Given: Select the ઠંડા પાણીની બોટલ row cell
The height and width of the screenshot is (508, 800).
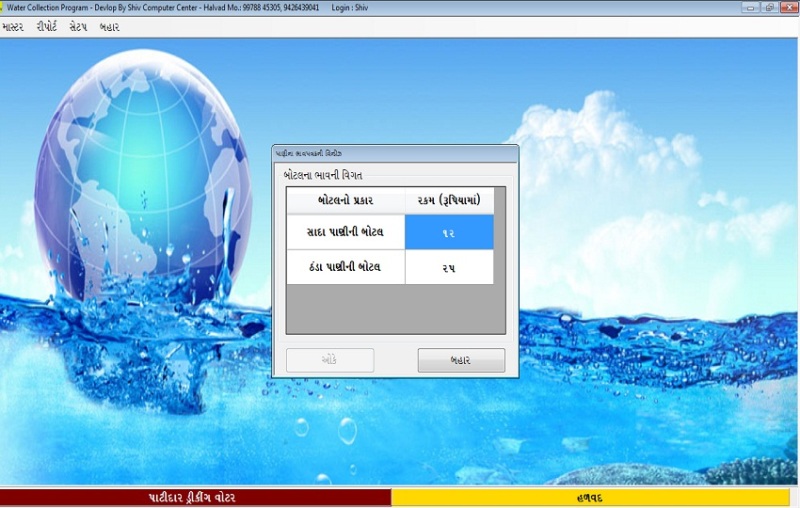Looking at the screenshot, I should click(x=345, y=267).
